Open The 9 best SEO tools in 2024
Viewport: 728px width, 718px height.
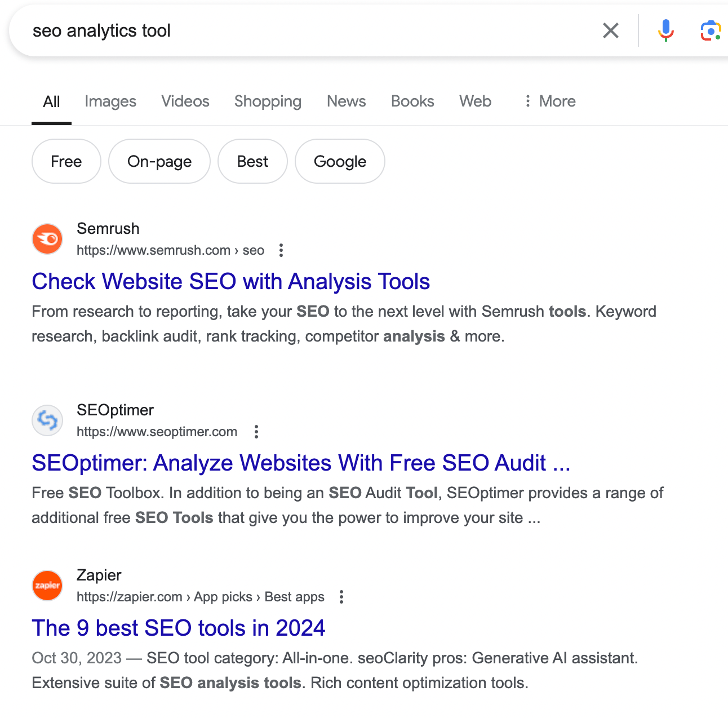coord(179,628)
